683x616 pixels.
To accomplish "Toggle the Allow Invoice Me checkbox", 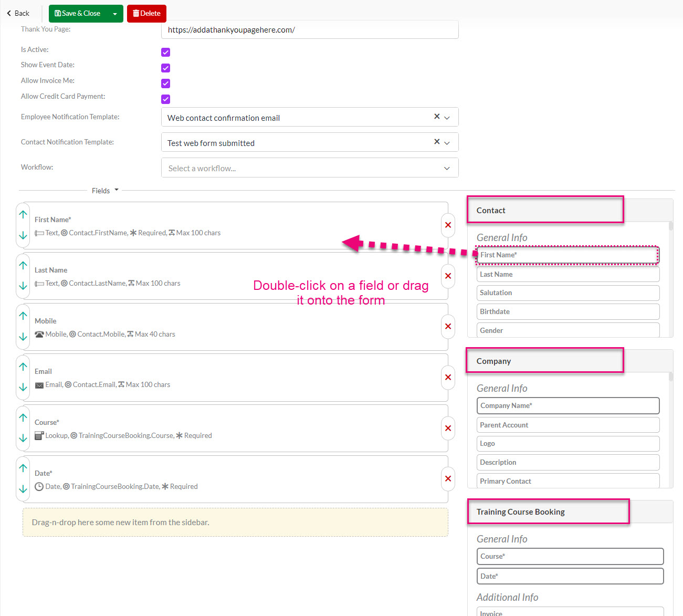I will coord(166,83).
